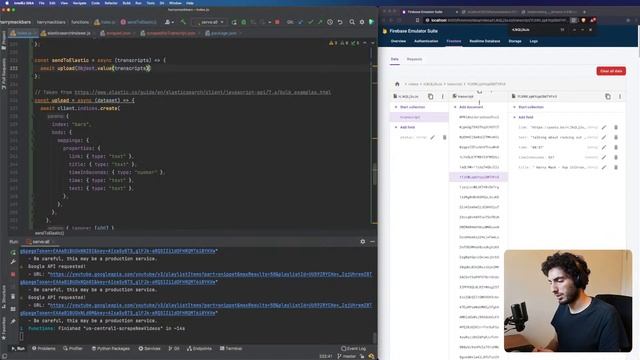This screenshot has width=640, height=360.
Task: Open the Python Packages tool window tab
Action: point(111,349)
